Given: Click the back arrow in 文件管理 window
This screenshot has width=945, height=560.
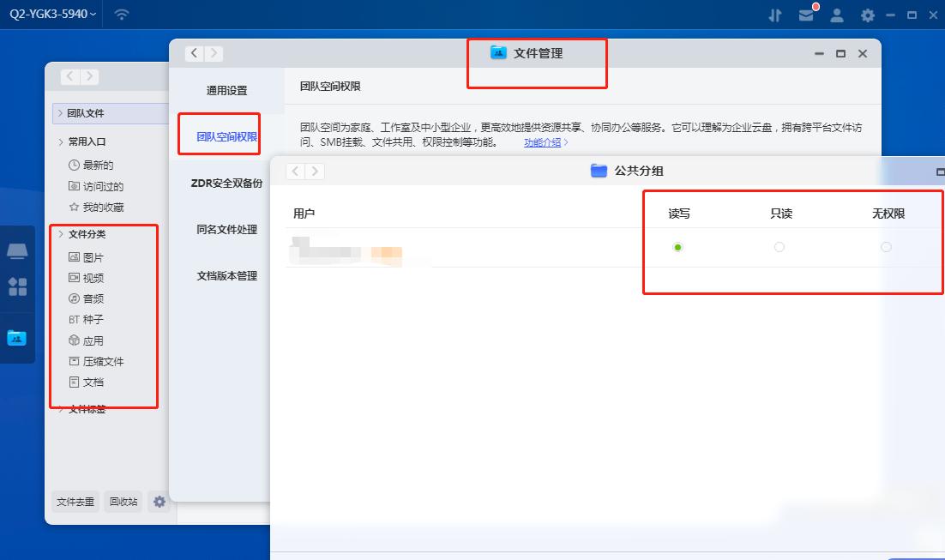Looking at the screenshot, I should click(x=194, y=52).
